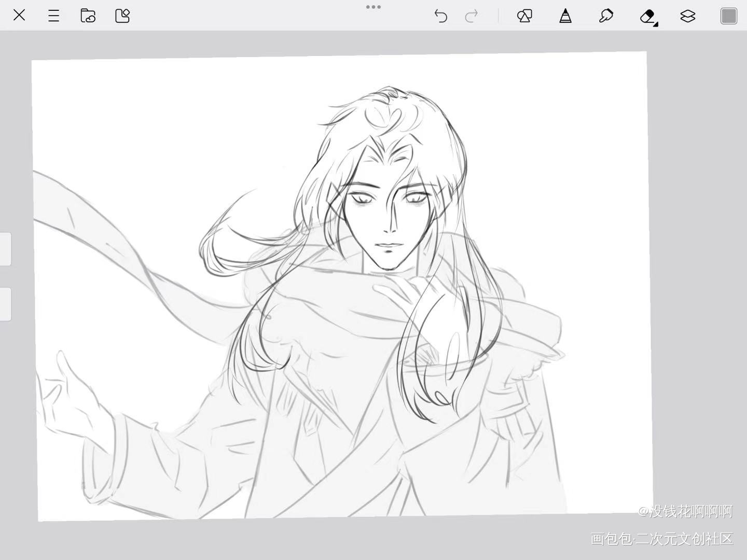Screen dimensions: 747x560
Task: Tap the upper left-edge slider handle
Action: coord(5,249)
